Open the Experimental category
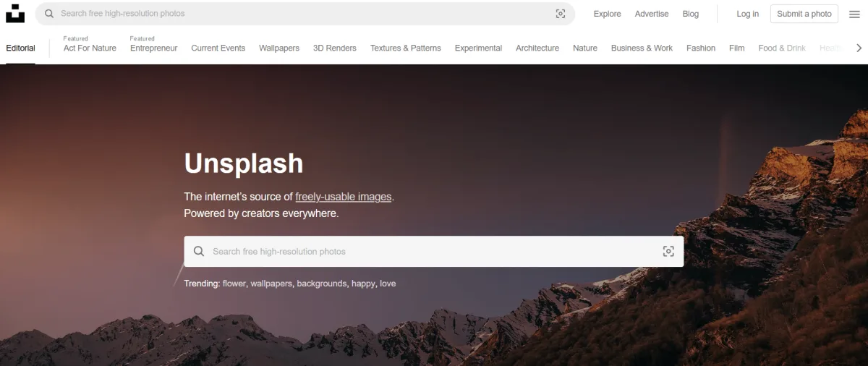Viewport: 868px width, 366px height. [x=478, y=48]
